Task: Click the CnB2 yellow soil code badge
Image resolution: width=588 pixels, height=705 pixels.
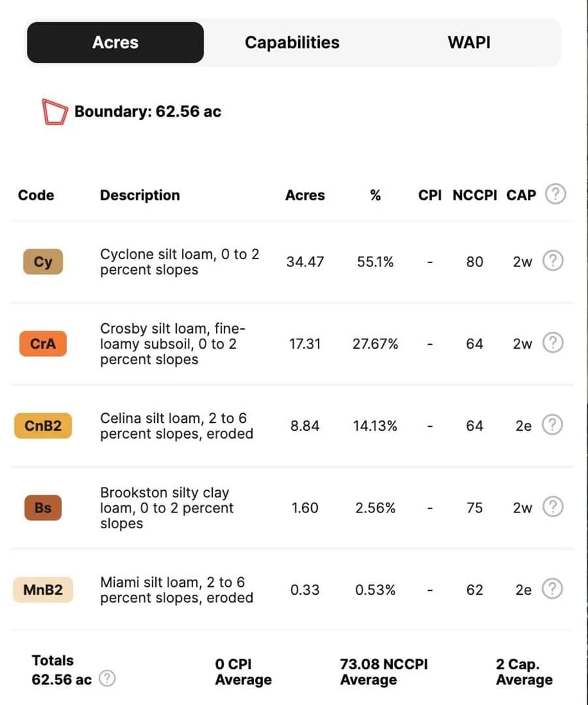Action: [x=43, y=426]
